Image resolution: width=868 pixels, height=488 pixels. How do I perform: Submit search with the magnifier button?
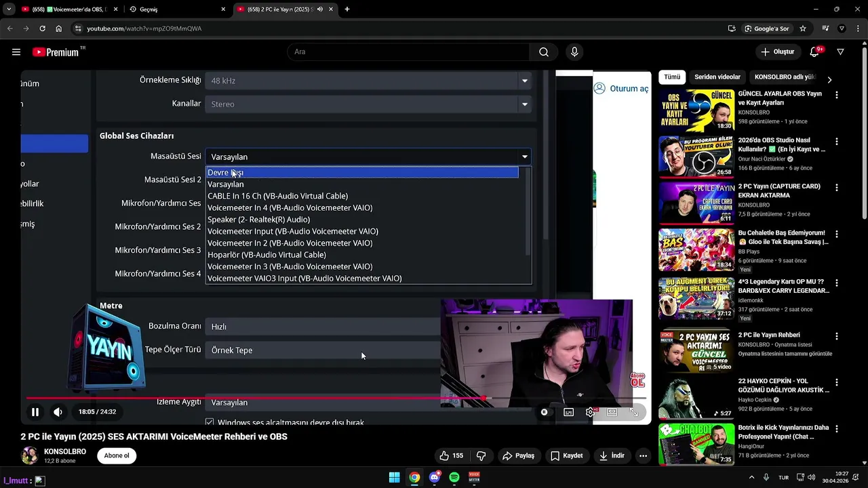pos(544,52)
